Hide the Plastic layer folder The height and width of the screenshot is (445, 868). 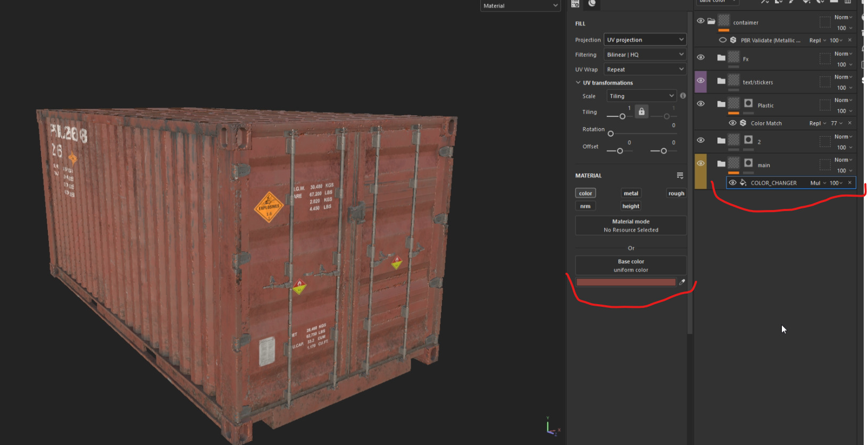700,104
